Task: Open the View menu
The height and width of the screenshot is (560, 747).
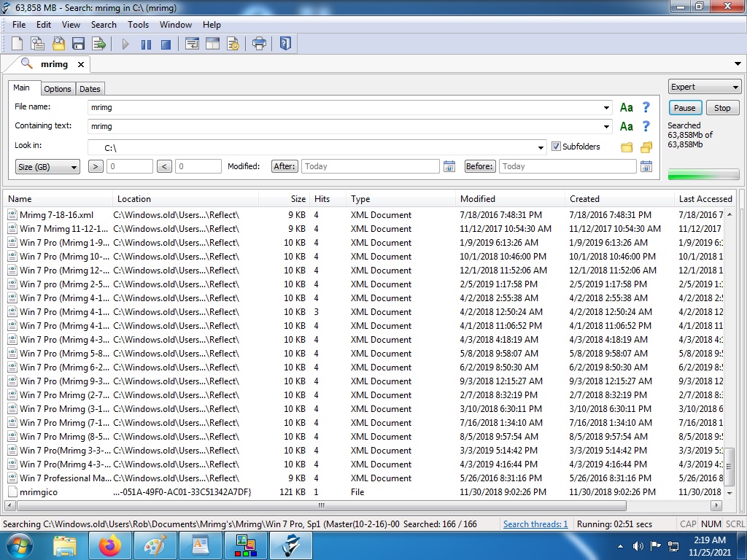Action: click(71, 25)
